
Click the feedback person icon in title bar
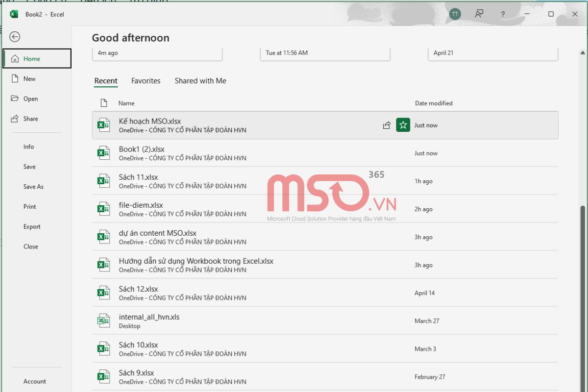pos(479,14)
